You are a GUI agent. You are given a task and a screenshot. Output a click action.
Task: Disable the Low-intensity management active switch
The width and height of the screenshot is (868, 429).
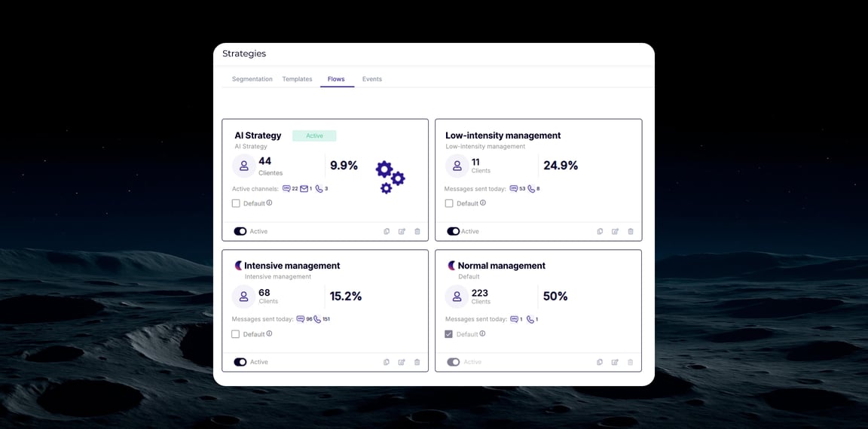(x=453, y=232)
